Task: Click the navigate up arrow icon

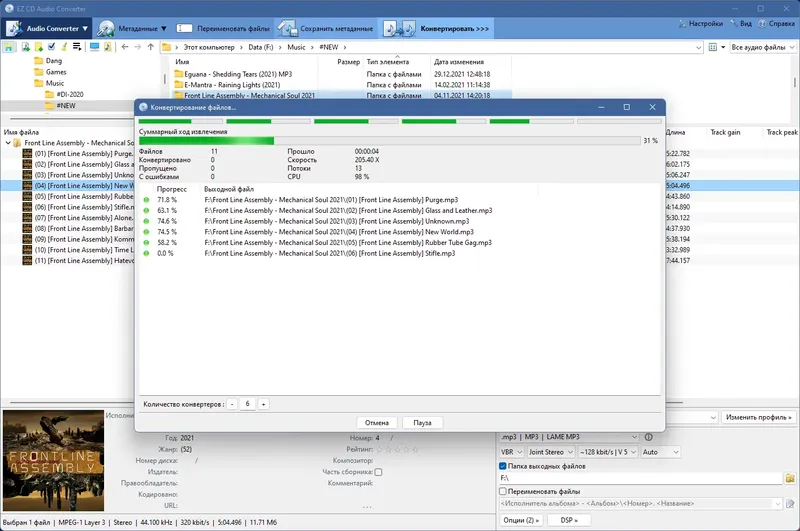Action: coord(151,47)
